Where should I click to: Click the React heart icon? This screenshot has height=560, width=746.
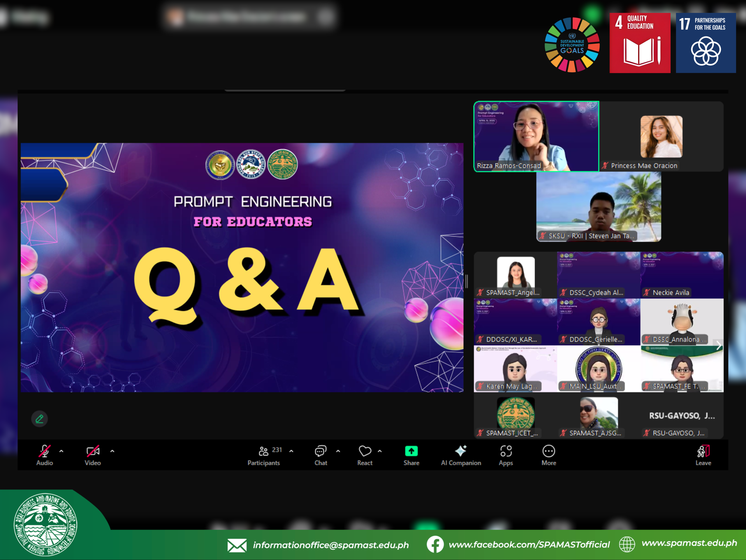(x=365, y=451)
